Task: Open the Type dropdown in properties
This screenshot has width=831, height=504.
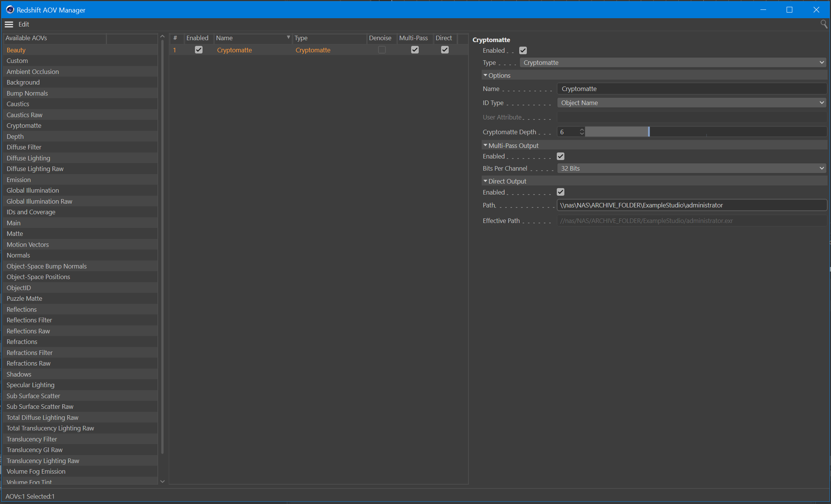Action: point(673,63)
